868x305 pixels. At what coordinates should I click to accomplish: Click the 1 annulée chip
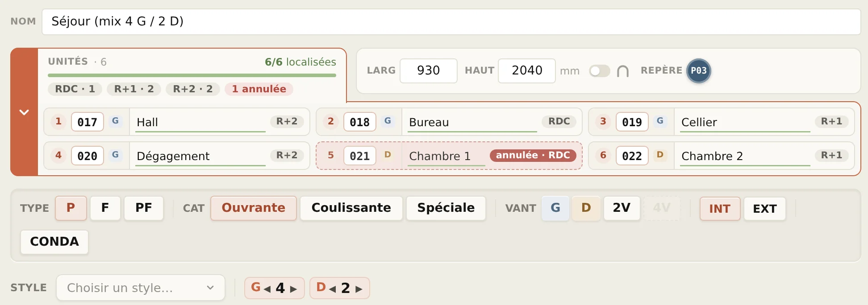259,89
